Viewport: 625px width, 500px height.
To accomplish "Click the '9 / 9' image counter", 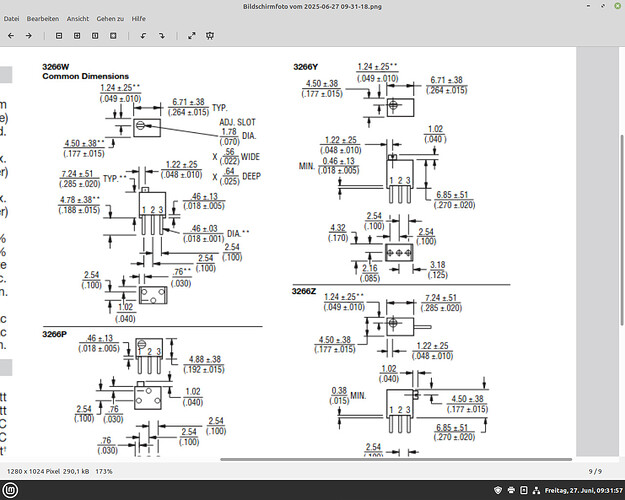I will 595,471.
